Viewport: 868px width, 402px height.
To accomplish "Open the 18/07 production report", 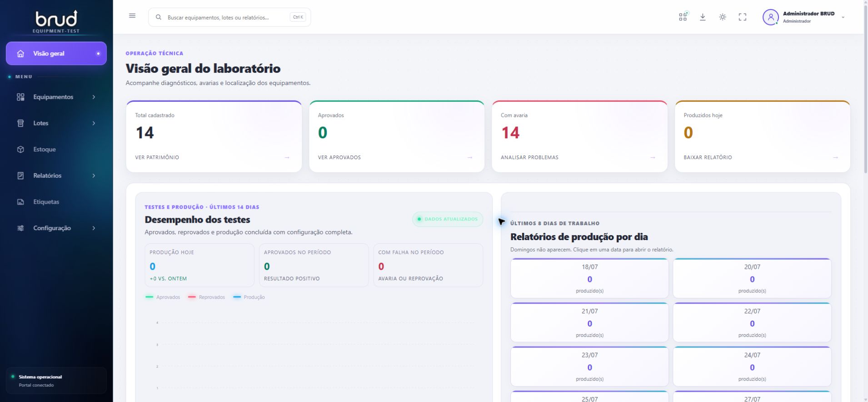I will point(589,278).
